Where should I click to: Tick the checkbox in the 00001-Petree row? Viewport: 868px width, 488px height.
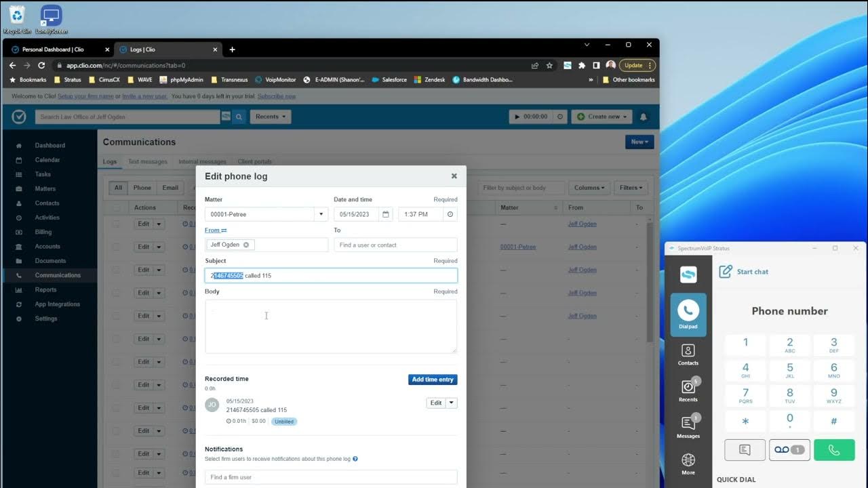tap(117, 247)
